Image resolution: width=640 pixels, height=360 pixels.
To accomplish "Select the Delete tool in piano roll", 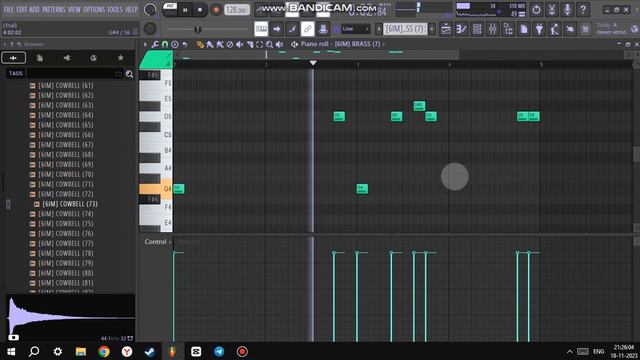I will click(230, 44).
